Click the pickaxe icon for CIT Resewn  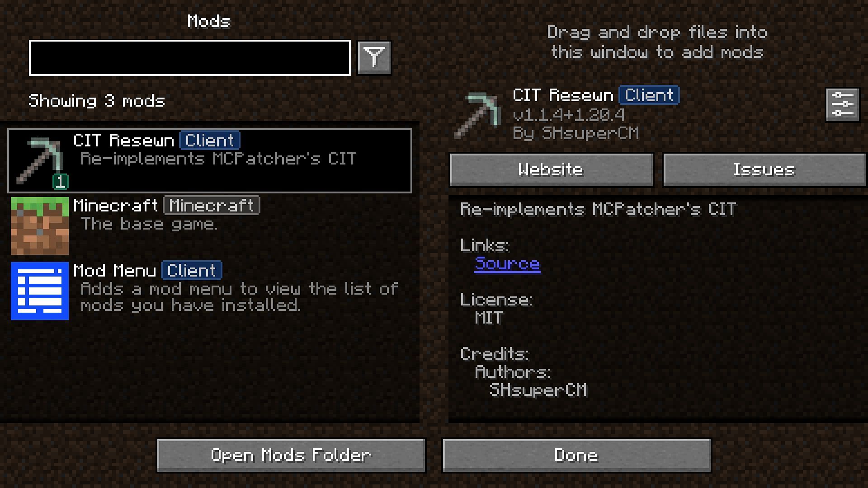(x=39, y=158)
